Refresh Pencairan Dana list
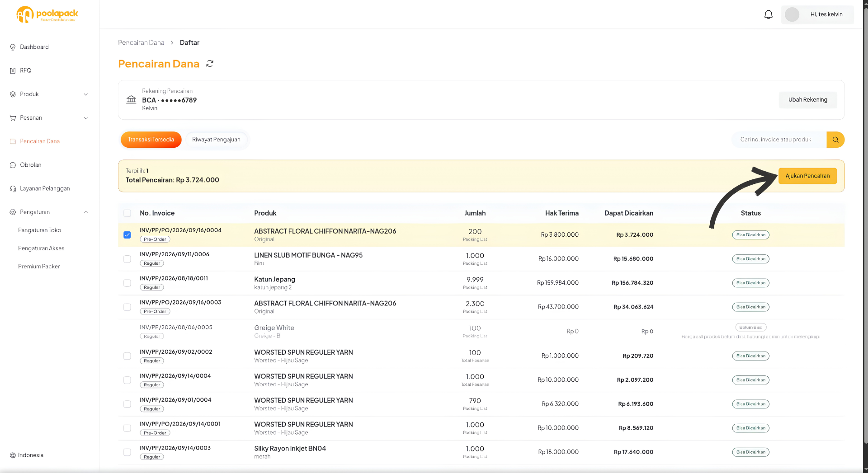Viewport: 868px width, 473px height. click(210, 64)
